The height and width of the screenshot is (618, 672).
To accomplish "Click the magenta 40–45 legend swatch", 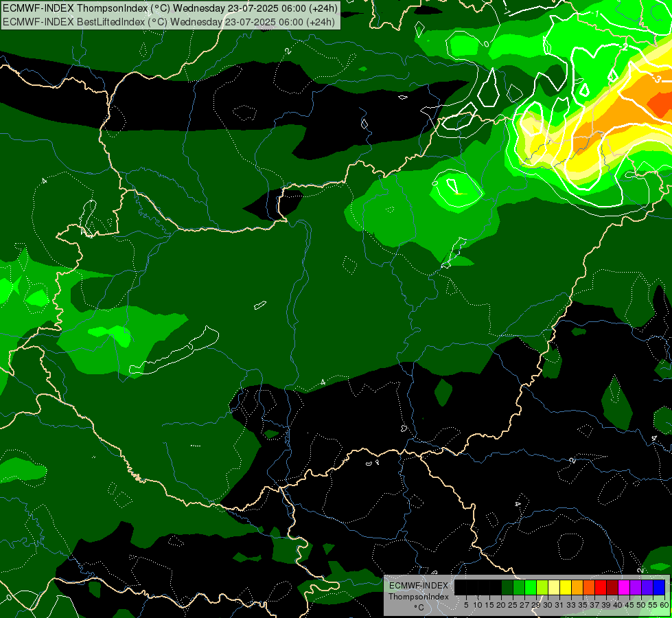I will pos(624,588).
